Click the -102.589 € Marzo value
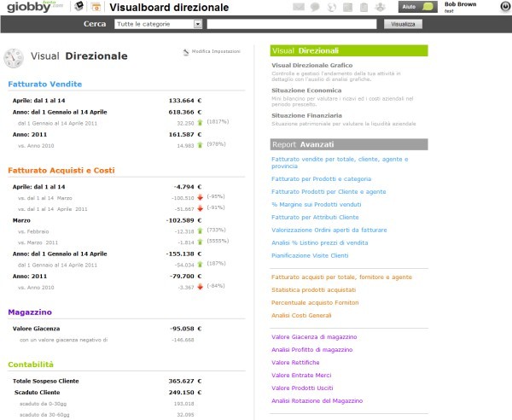Screen dimensions: 512x420 (x=183, y=220)
